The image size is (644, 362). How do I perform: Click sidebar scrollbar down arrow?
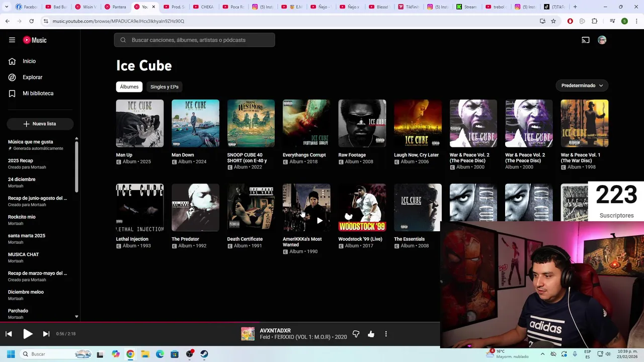pos(76,317)
